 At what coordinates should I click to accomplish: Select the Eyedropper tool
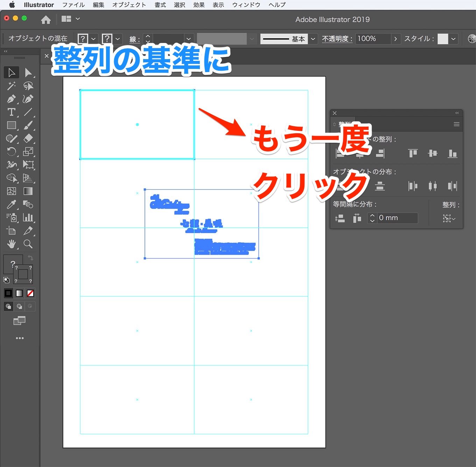[12, 204]
